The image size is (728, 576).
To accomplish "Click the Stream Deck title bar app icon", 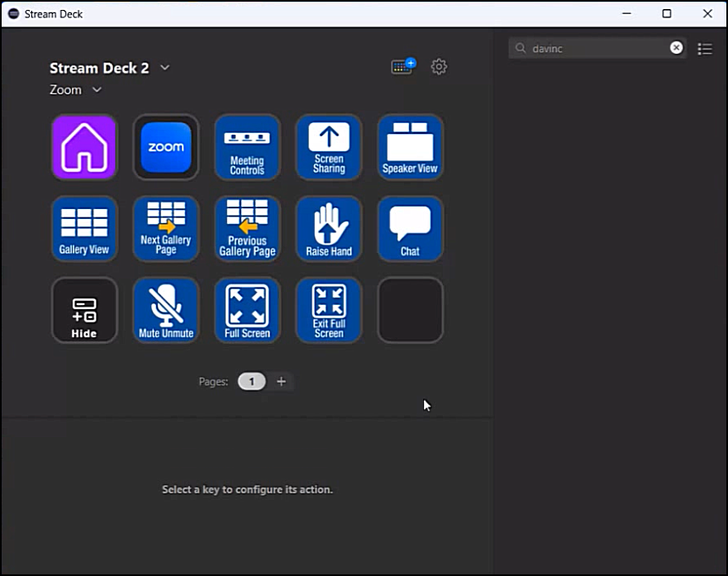I will coord(13,14).
